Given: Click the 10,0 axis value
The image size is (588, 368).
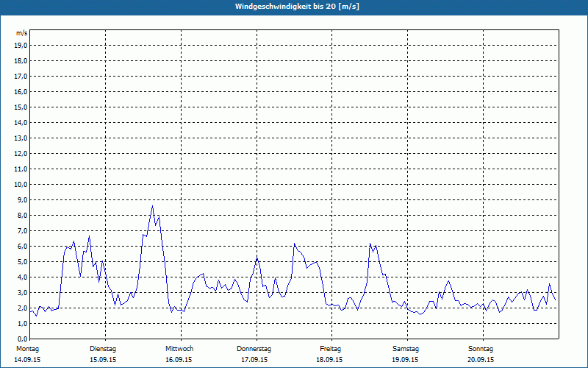Looking at the screenshot, I should (x=21, y=185).
